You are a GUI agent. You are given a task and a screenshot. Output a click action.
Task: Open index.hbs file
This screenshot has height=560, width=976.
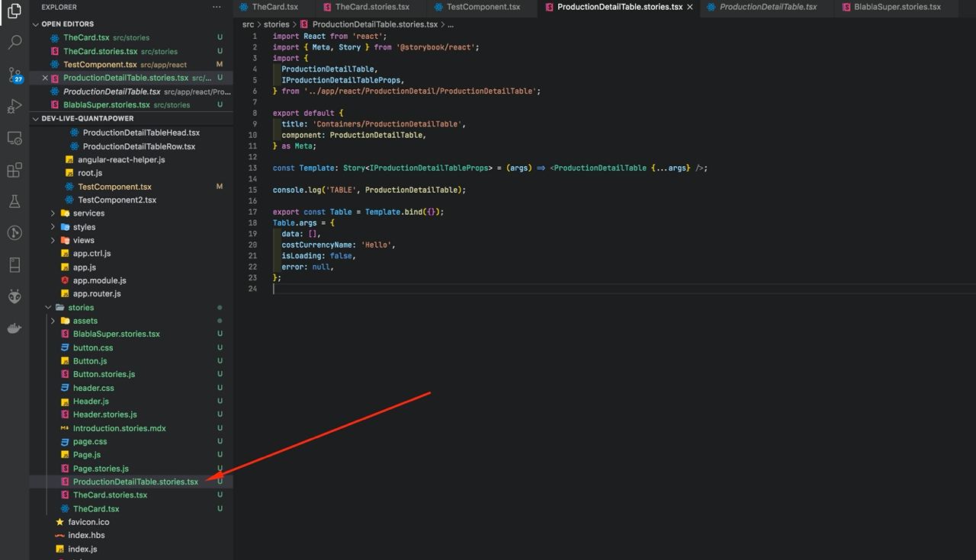tap(86, 536)
